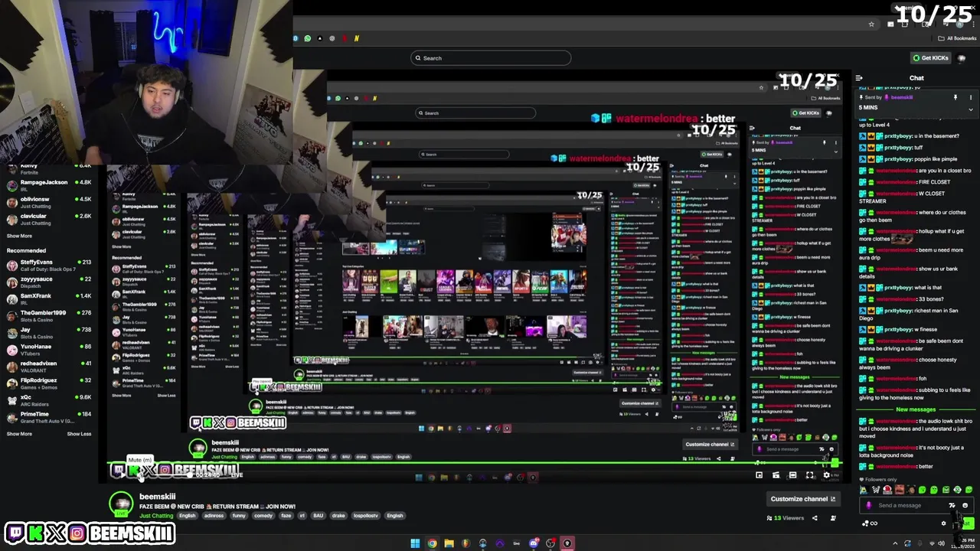Open SteffyEvans recommended channel
Image resolution: width=980 pixels, height=551 pixels.
[50, 266]
